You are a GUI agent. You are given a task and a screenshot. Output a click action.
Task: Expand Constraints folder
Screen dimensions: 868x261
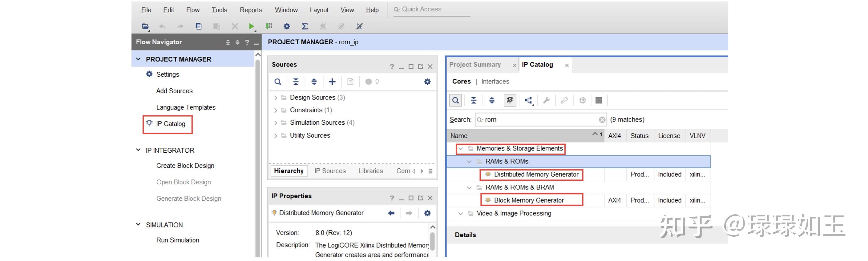276,110
